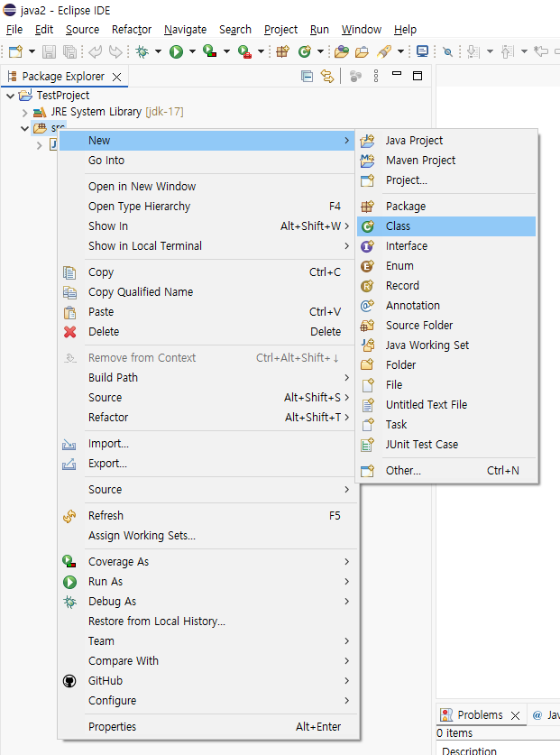Switch to the Problems tab
Viewport: 560px width, 755px height.
[480, 715]
